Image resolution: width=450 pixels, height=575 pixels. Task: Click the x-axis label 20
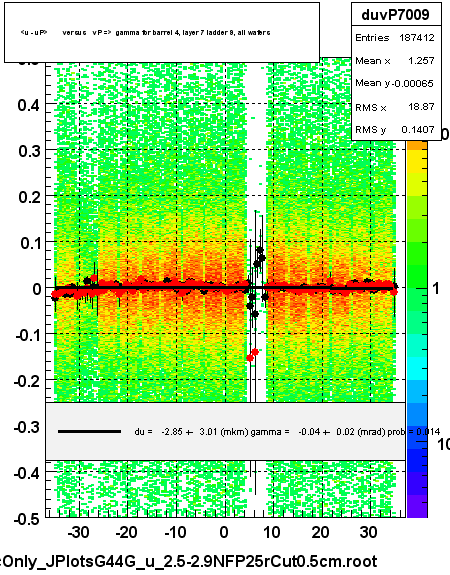pos(320,532)
